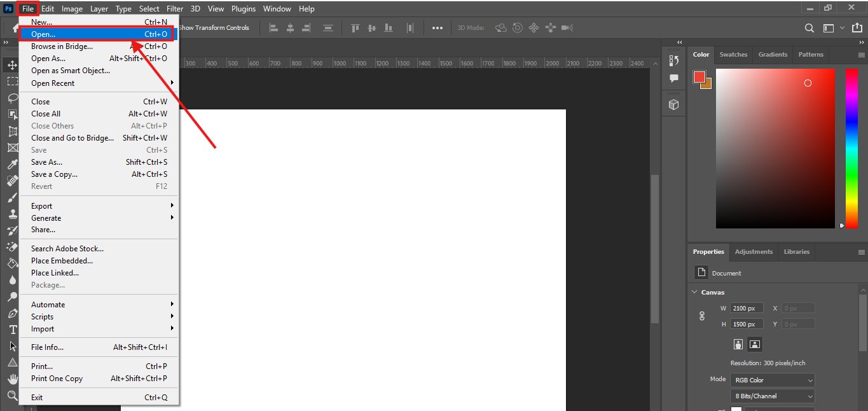Toggle the width-height link icon
The height and width of the screenshot is (411, 868).
(702, 316)
